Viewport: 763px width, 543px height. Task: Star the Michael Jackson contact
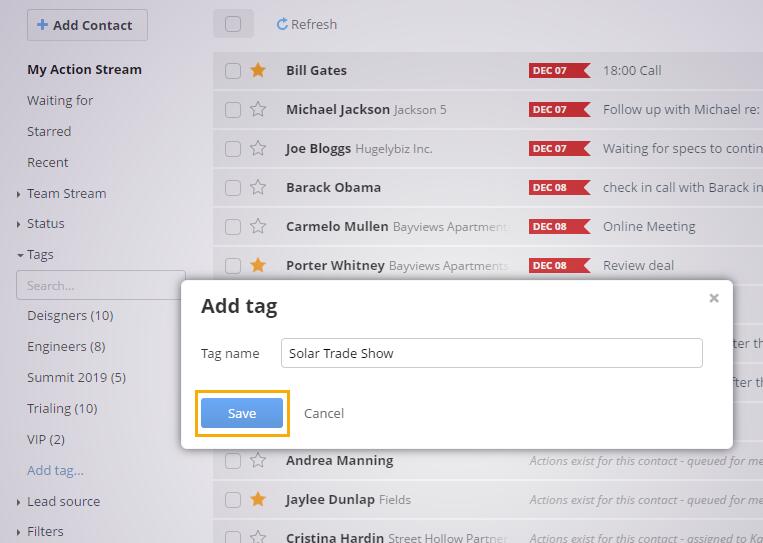[x=258, y=109]
